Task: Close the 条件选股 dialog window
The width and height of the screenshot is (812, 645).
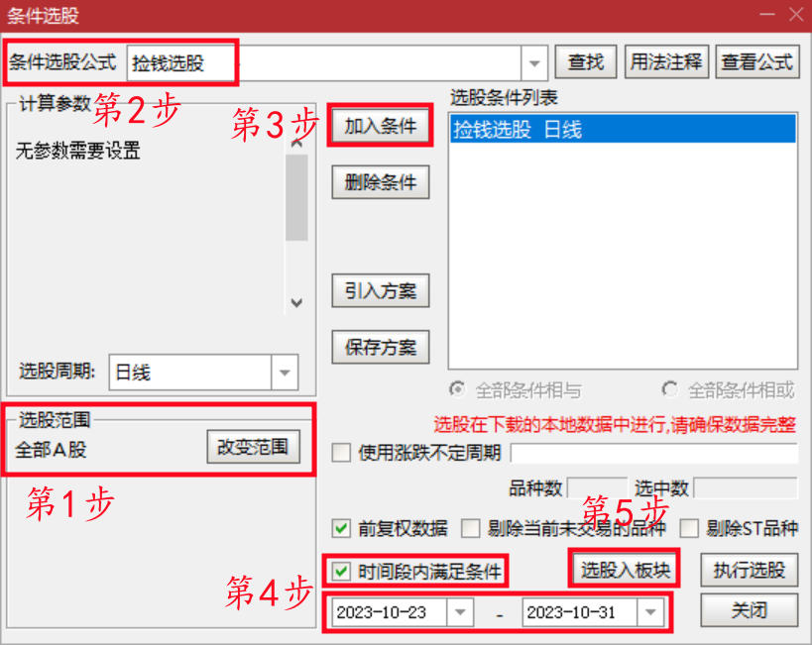Action: click(796, 14)
